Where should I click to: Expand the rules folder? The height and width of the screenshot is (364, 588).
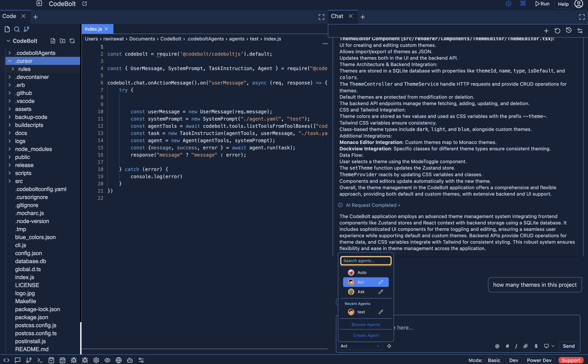(13, 69)
